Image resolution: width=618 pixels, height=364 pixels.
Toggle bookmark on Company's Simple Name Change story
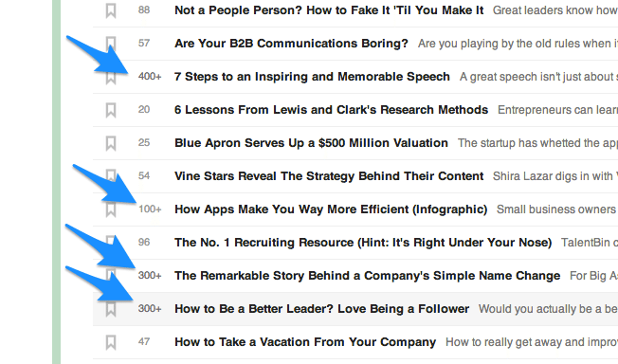point(111,276)
